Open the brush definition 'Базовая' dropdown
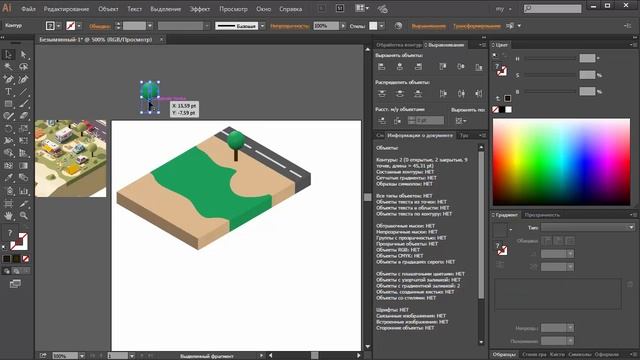 (262, 26)
